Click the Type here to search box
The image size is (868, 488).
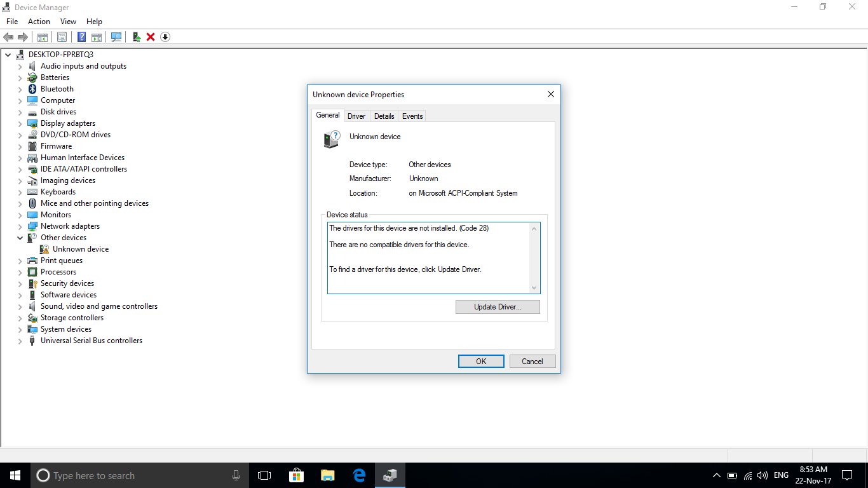(139, 475)
